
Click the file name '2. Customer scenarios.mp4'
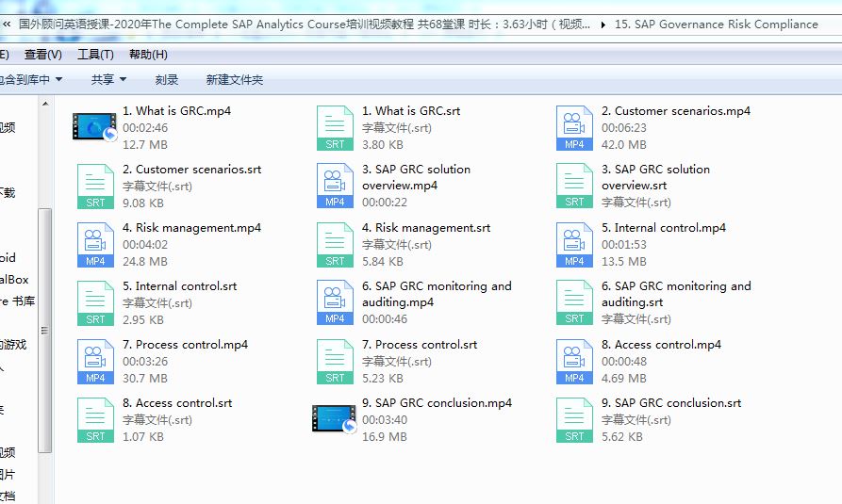[x=676, y=111]
